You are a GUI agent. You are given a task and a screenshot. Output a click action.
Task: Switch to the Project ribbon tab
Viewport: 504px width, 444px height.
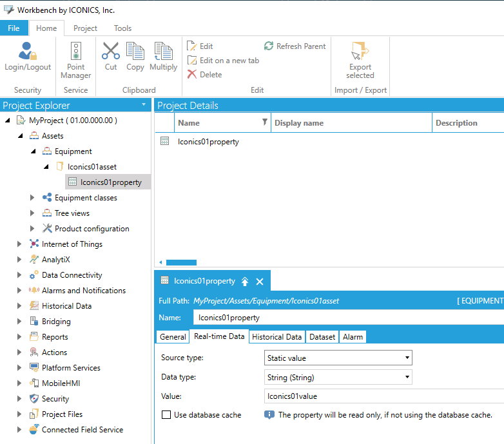(x=85, y=28)
